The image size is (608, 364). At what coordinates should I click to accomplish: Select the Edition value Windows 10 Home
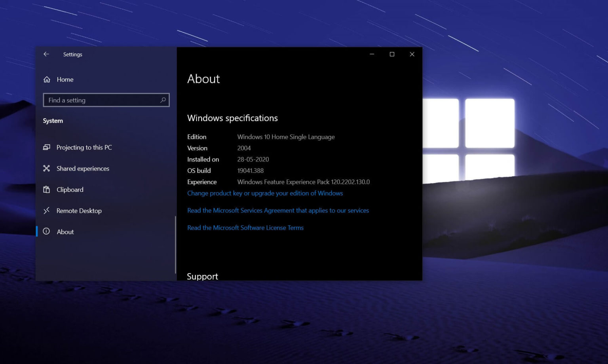286,136
